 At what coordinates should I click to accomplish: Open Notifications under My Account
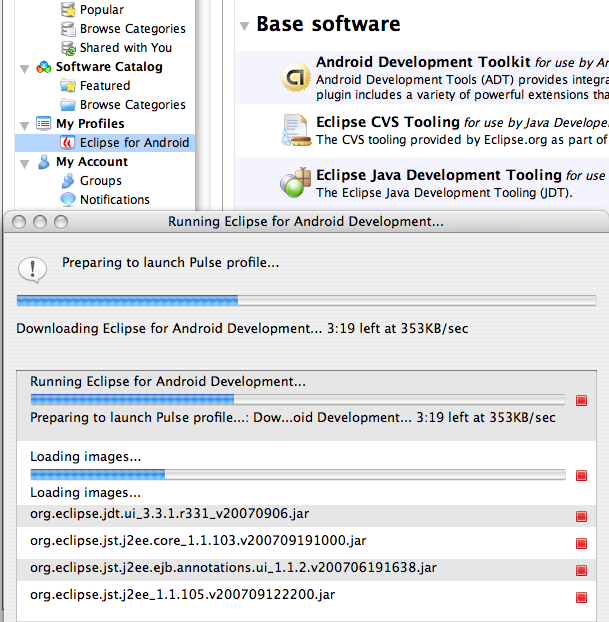coord(115,200)
